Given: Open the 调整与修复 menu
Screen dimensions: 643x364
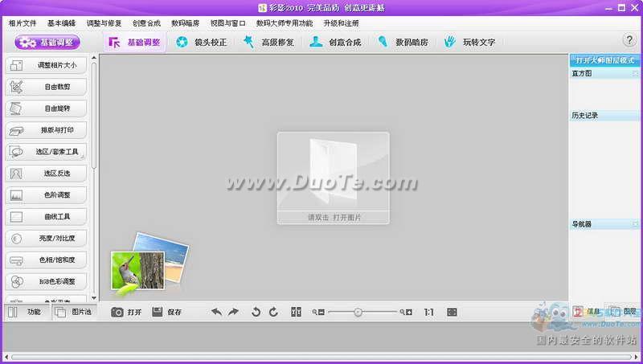Looking at the screenshot, I should tap(104, 23).
